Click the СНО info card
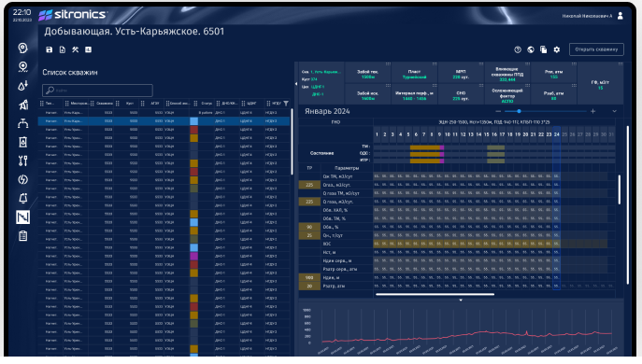This screenshot has width=642, height=364. pos(461,95)
